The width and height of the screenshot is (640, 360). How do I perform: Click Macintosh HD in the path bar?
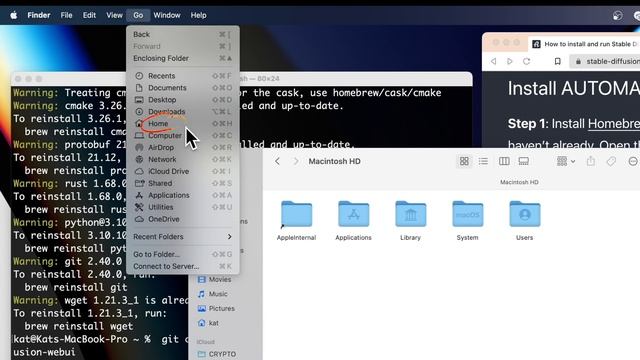519,182
